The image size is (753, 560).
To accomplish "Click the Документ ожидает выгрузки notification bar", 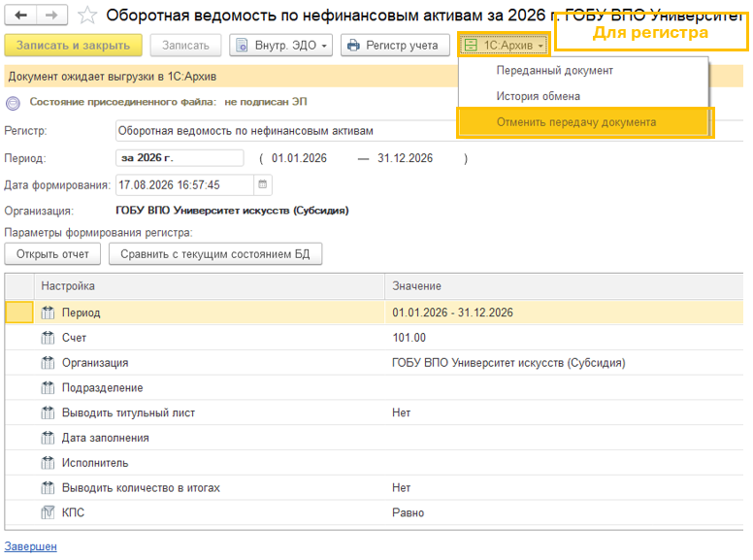I will 231,77.
